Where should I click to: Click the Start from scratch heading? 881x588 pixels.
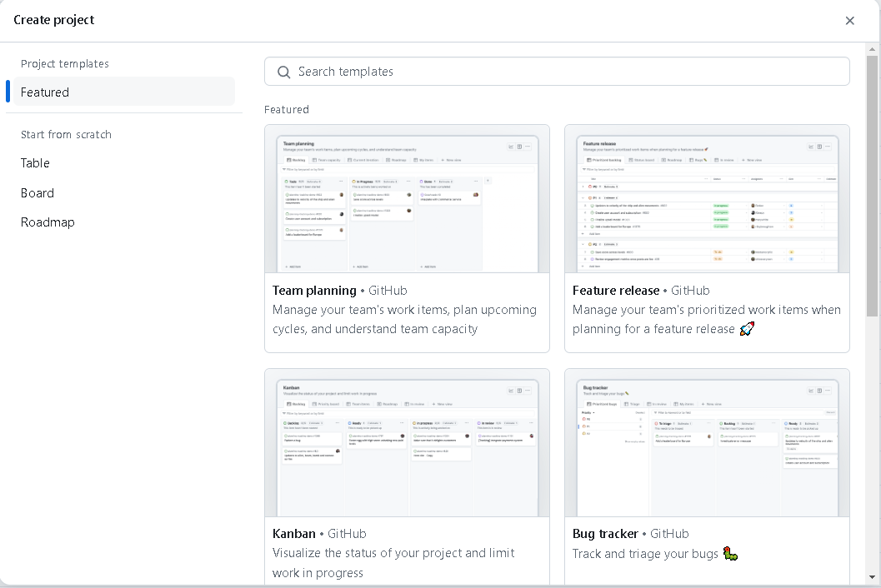coord(66,134)
